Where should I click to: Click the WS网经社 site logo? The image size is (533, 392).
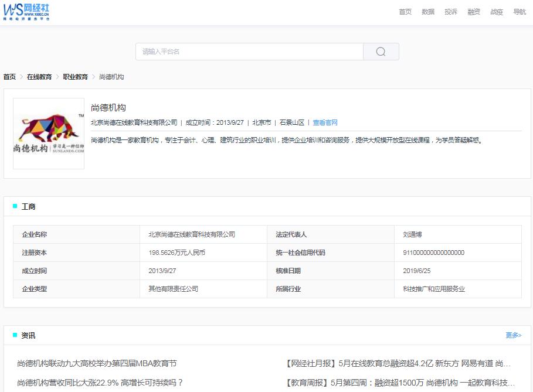(26, 12)
